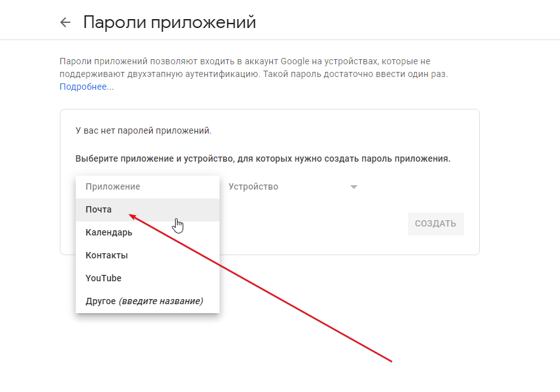Open the Устройство dropdown
560x392 pixels.
click(x=293, y=186)
